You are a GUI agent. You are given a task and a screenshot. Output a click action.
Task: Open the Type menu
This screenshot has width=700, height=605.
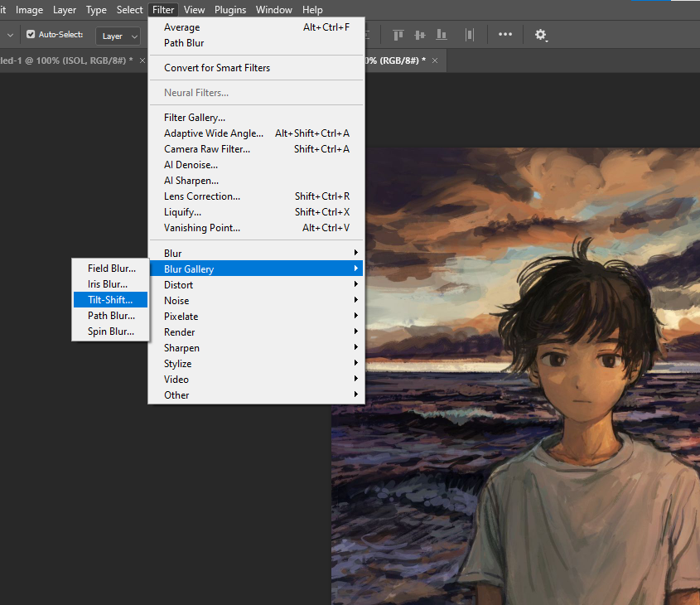click(x=96, y=10)
